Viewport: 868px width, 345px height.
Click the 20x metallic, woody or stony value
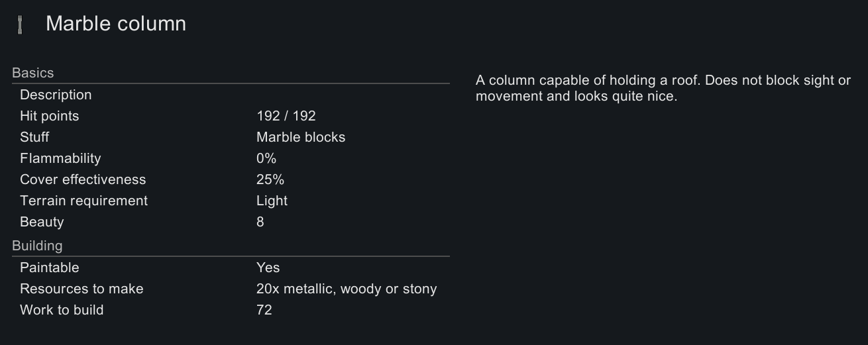coord(347,289)
